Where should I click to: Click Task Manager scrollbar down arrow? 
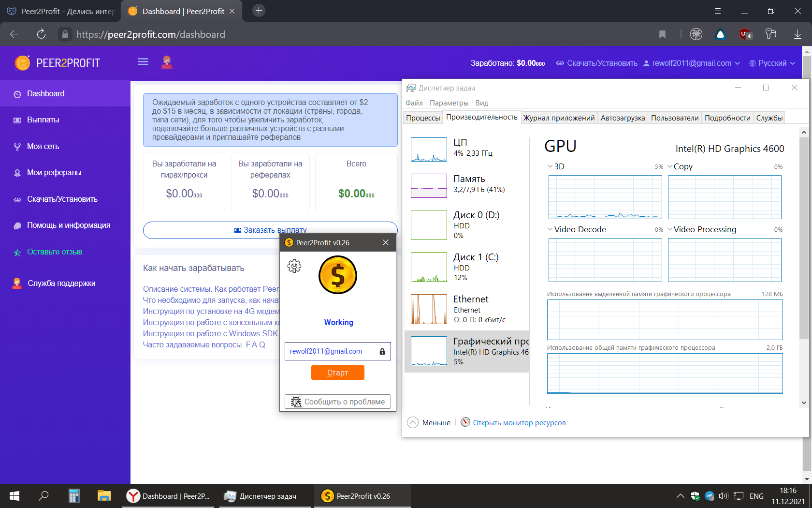tap(804, 403)
